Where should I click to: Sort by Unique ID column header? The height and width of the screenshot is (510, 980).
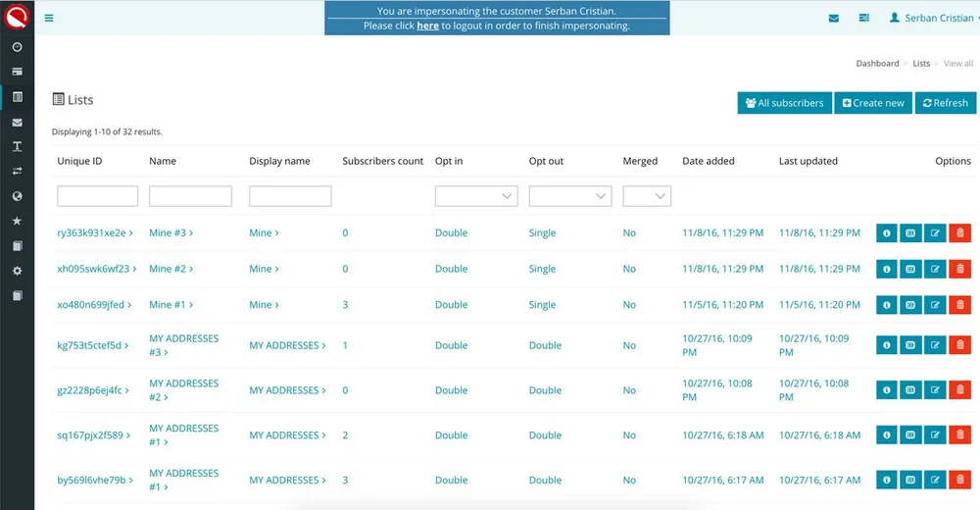[79, 161]
